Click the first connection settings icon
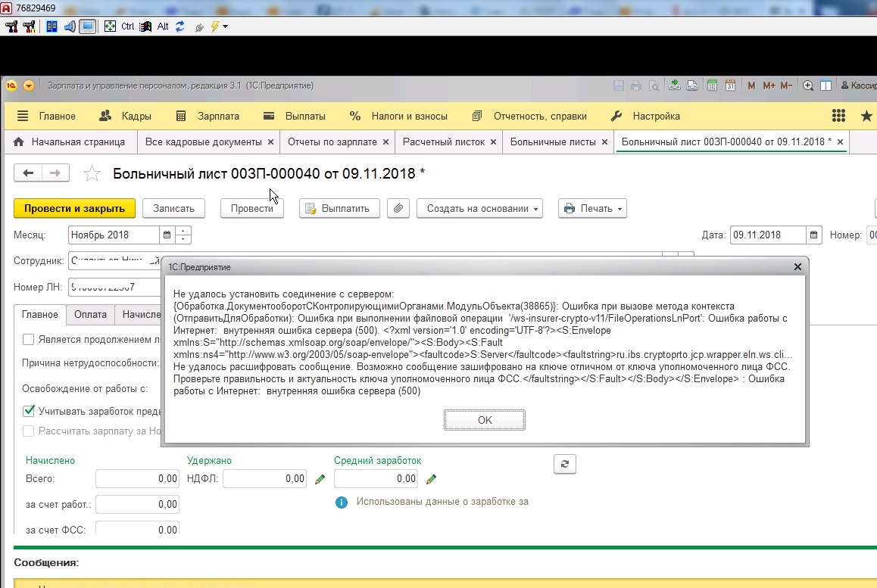 [x=11, y=26]
